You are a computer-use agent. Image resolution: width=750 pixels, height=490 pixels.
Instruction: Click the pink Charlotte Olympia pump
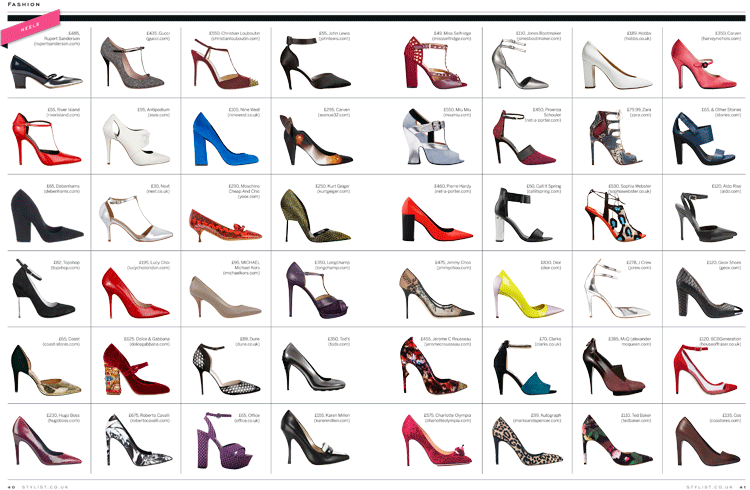(437, 440)
